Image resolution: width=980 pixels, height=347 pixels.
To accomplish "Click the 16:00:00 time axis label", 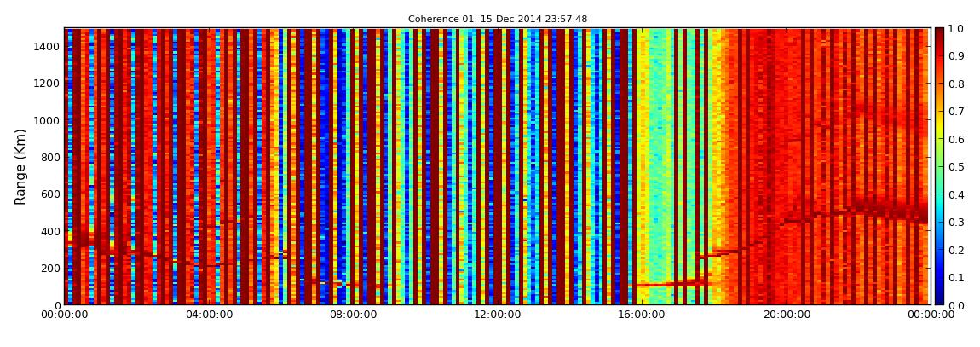I will point(642,315).
